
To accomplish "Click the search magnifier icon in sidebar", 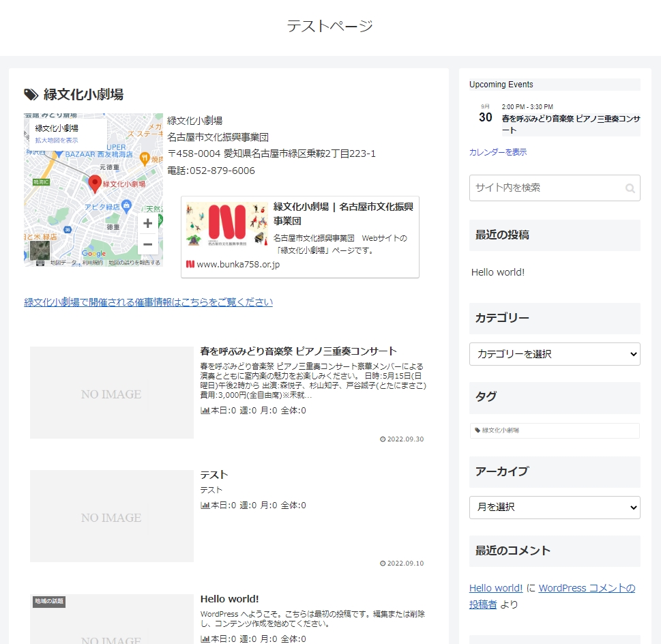I will point(630,188).
